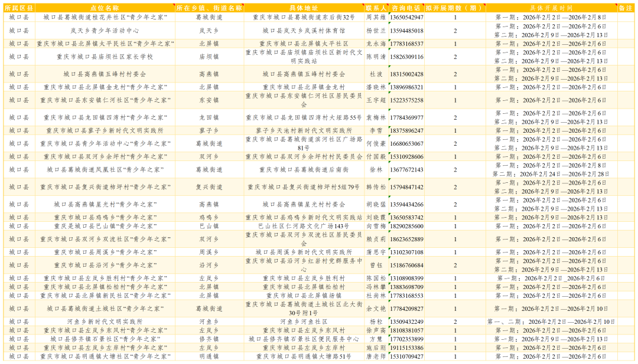Select the 点位名称 column header
The height and width of the screenshot is (364, 638).
(105, 8)
